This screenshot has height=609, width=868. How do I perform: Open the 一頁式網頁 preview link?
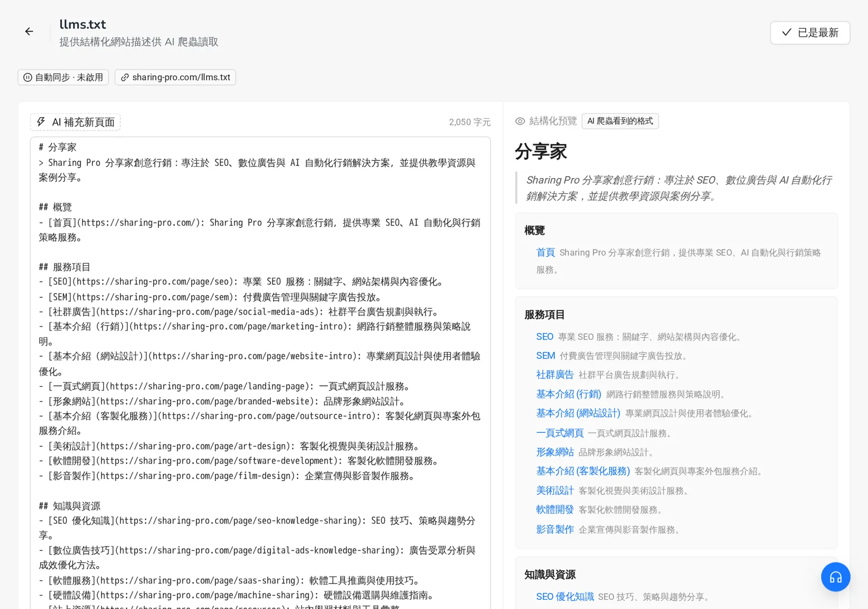tap(559, 433)
